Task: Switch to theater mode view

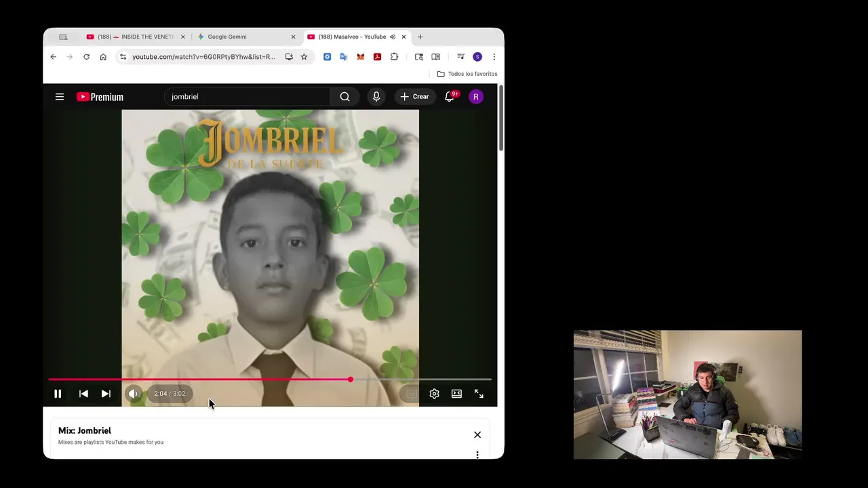Action: [x=456, y=394]
